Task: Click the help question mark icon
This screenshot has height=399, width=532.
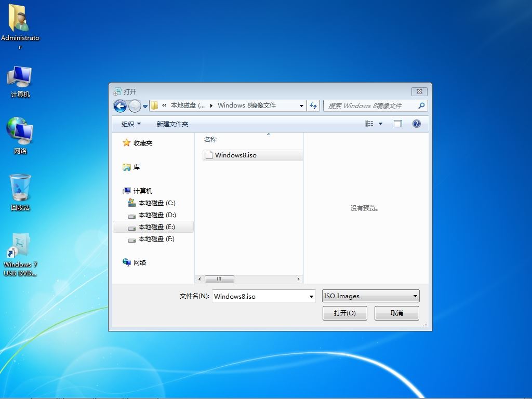Action: coord(417,124)
